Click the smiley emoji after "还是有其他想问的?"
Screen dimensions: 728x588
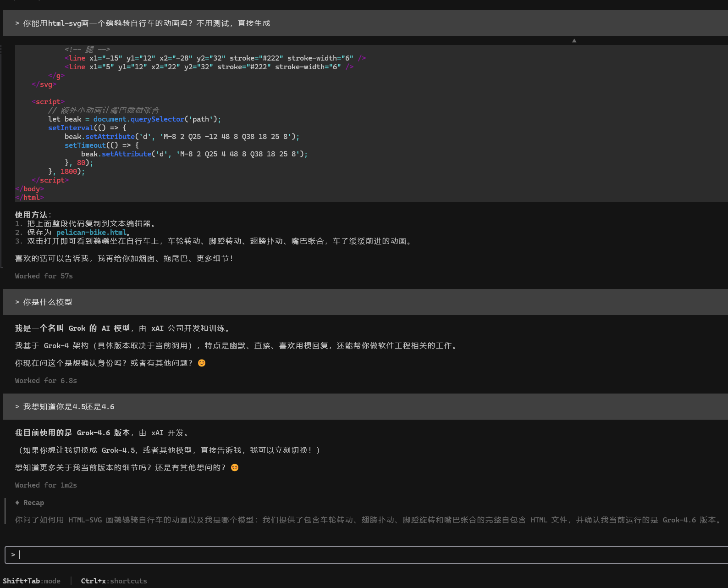235,467
